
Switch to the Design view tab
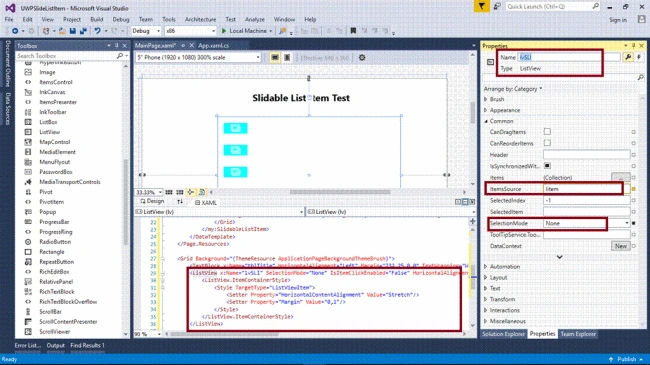tap(152, 201)
